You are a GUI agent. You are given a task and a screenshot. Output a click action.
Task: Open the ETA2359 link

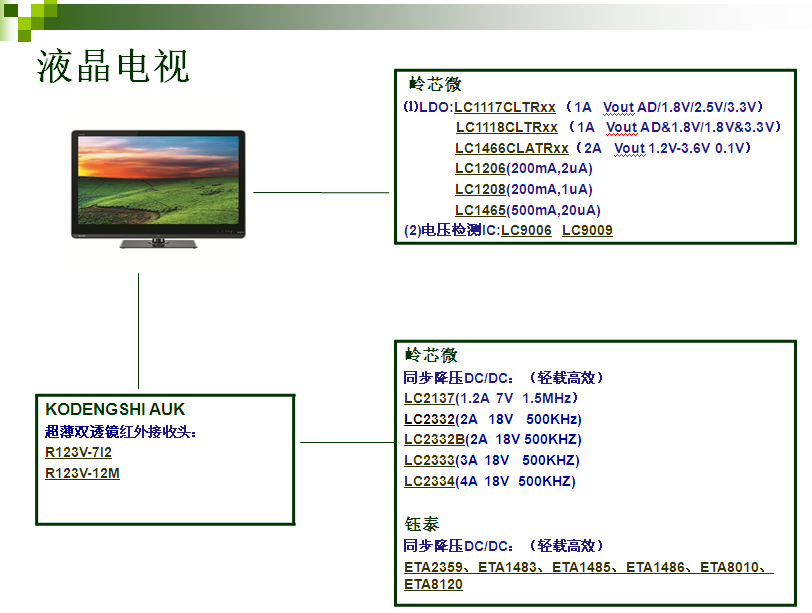(x=433, y=567)
